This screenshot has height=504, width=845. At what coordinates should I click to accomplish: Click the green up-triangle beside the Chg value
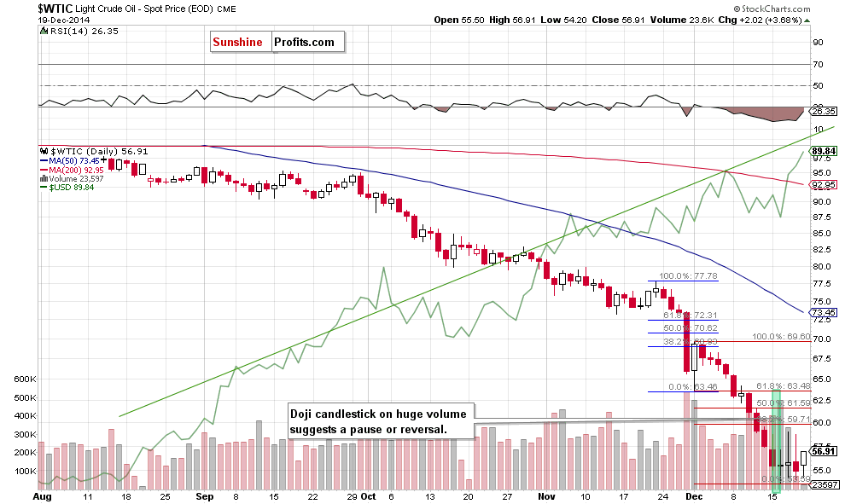point(807,20)
